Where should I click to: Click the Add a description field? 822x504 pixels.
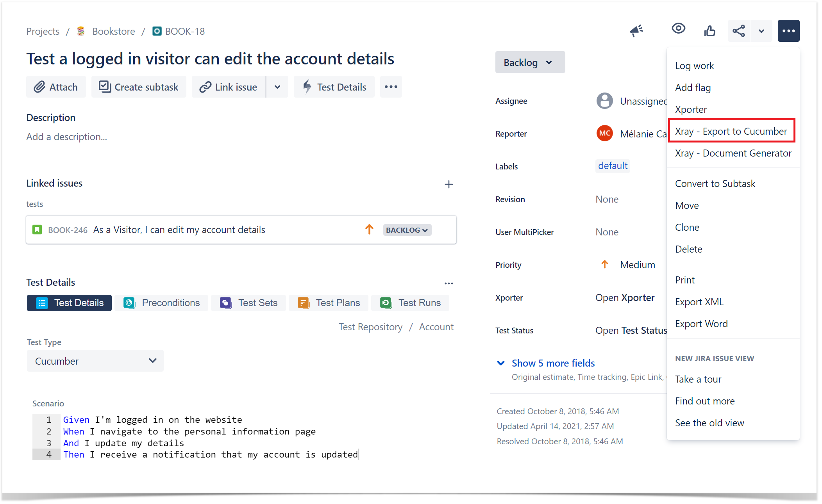tap(67, 137)
